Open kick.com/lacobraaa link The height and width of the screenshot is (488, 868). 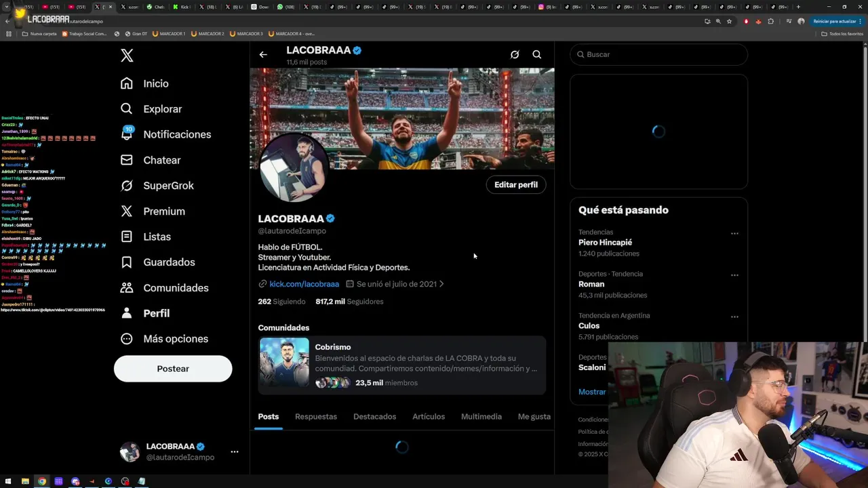304,284
